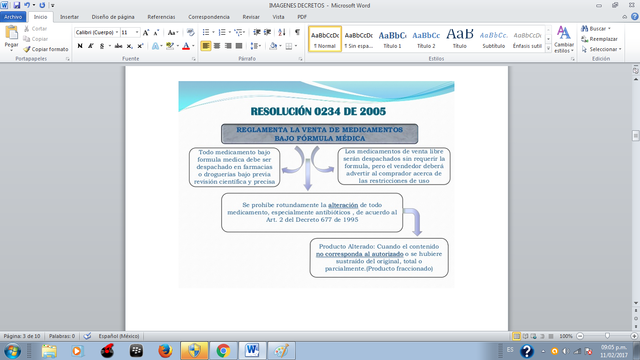Open Cambiar estilos menu

point(564,39)
